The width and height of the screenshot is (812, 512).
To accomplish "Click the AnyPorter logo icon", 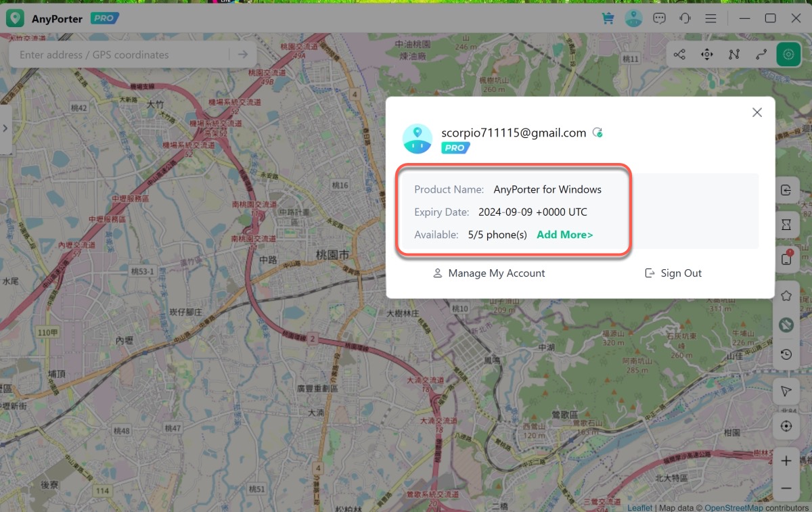I will click(15, 19).
